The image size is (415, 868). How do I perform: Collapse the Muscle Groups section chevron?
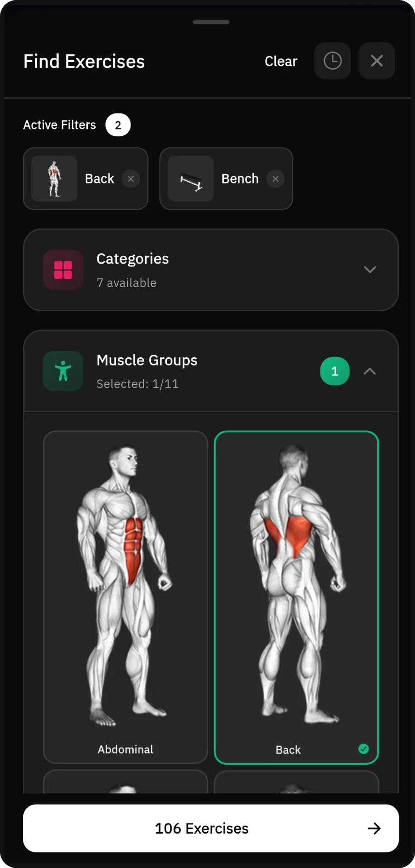coord(370,371)
